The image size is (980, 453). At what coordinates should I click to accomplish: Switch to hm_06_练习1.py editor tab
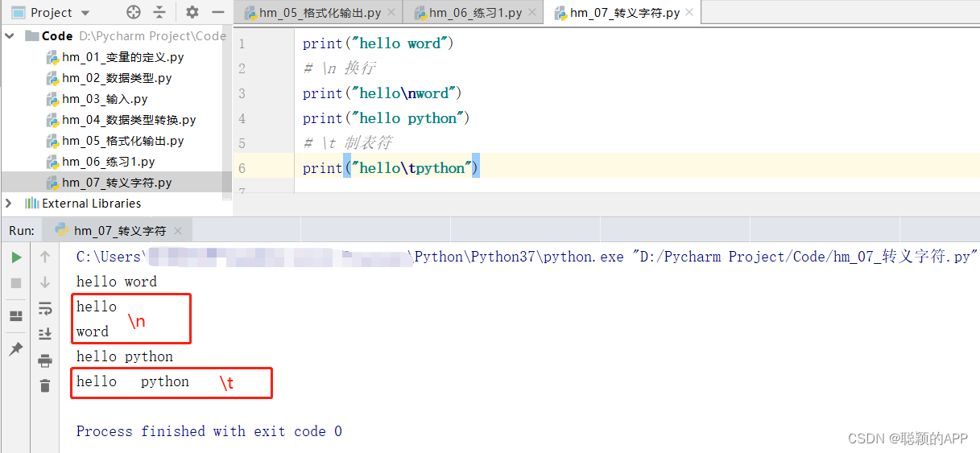[x=473, y=13]
